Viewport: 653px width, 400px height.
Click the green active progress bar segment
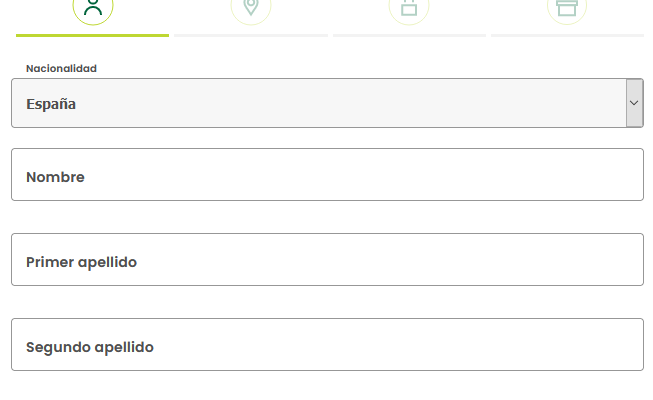92,35
